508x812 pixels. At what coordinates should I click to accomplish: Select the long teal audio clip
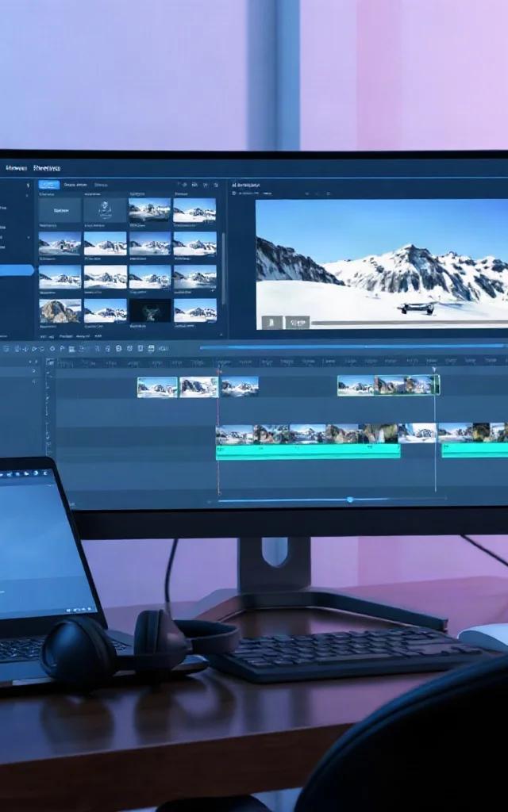click(x=308, y=451)
